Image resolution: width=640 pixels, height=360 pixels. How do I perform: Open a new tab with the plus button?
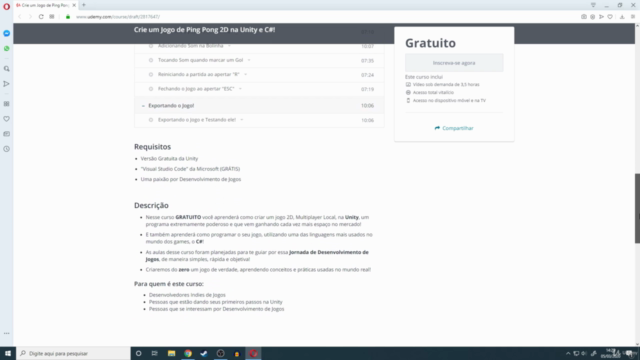click(x=84, y=5)
